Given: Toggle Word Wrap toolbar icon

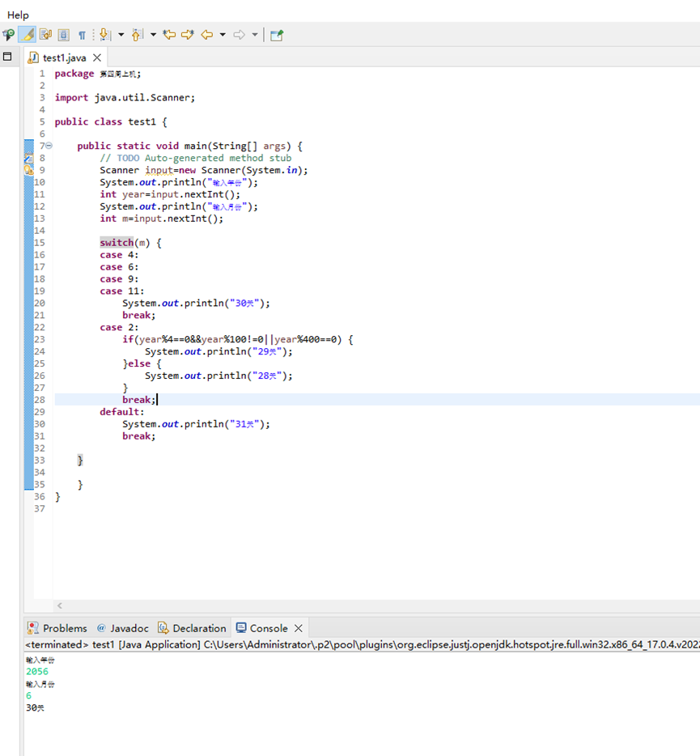Looking at the screenshot, I should tap(46, 35).
